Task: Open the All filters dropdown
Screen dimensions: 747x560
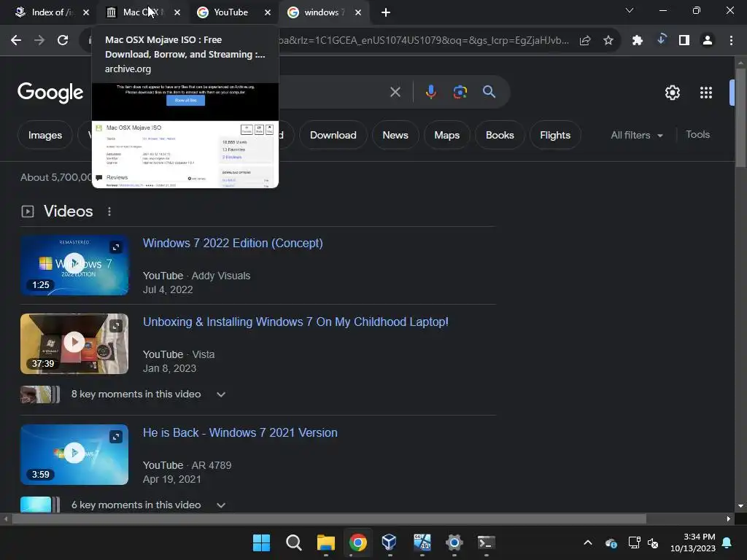Action: click(x=637, y=135)
